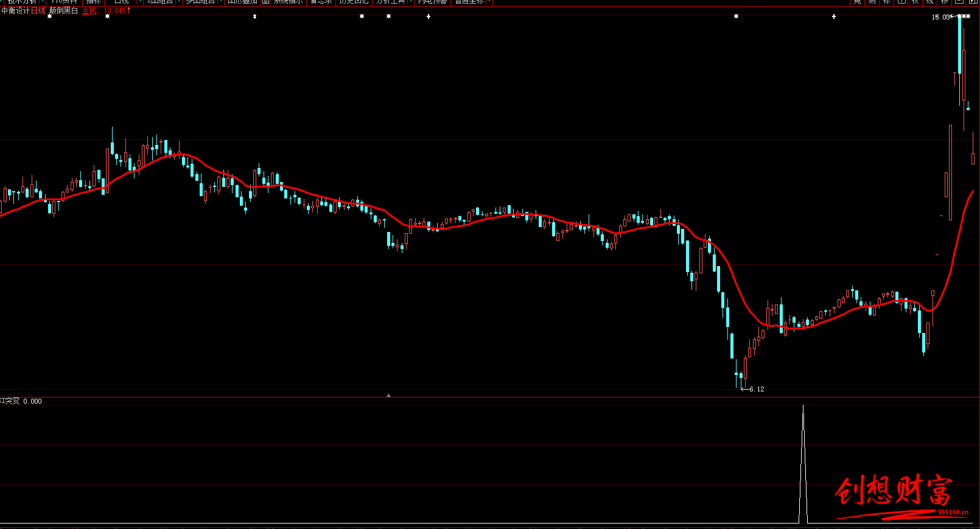
Task: Select the 图形叠加 toolbar item
Action: (x=242, y=2)
